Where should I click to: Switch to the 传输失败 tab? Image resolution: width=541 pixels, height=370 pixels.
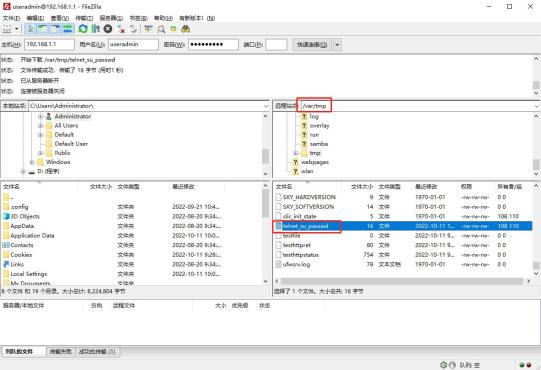(60, 352)
